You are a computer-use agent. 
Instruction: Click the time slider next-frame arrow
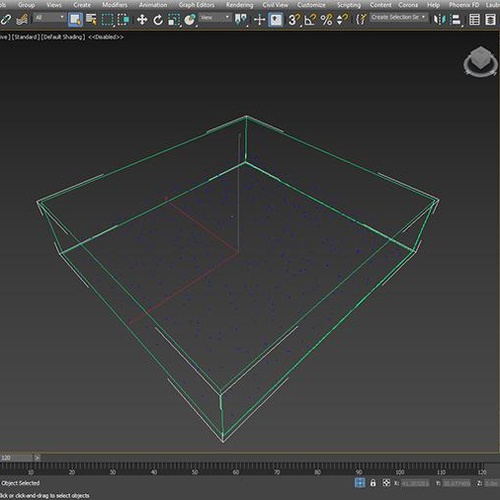click(x=37, y=458)
